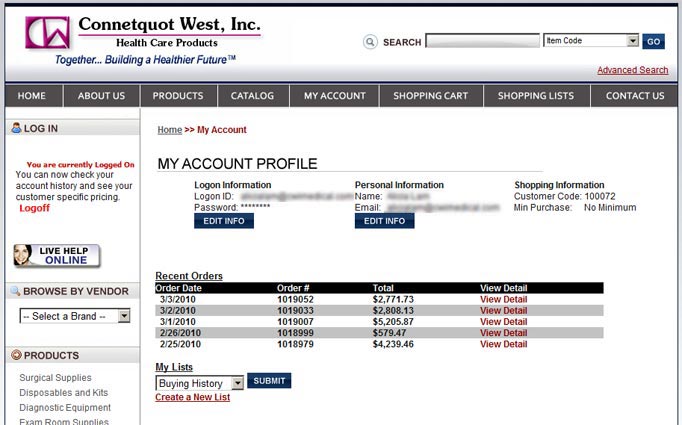The image size is (682, 425).
Task: Navigate to Contact Us
Action: coord(634,96)
